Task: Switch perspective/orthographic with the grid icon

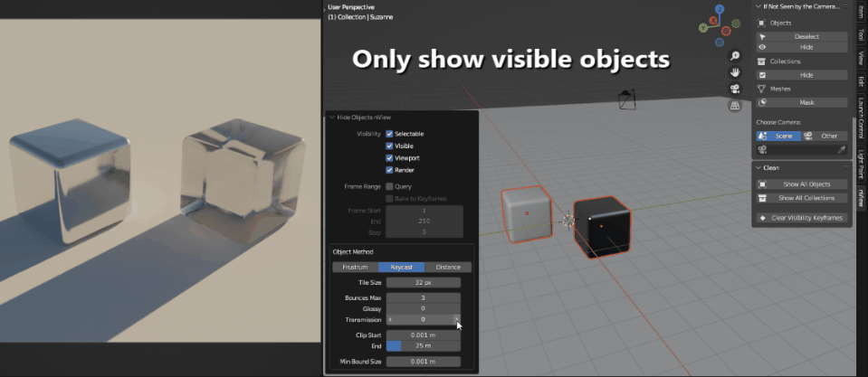Action: pyautogui.click(x=736, y=105)
